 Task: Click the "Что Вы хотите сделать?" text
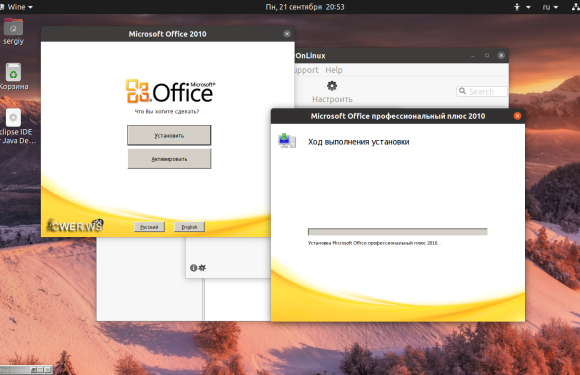[167, 111]
